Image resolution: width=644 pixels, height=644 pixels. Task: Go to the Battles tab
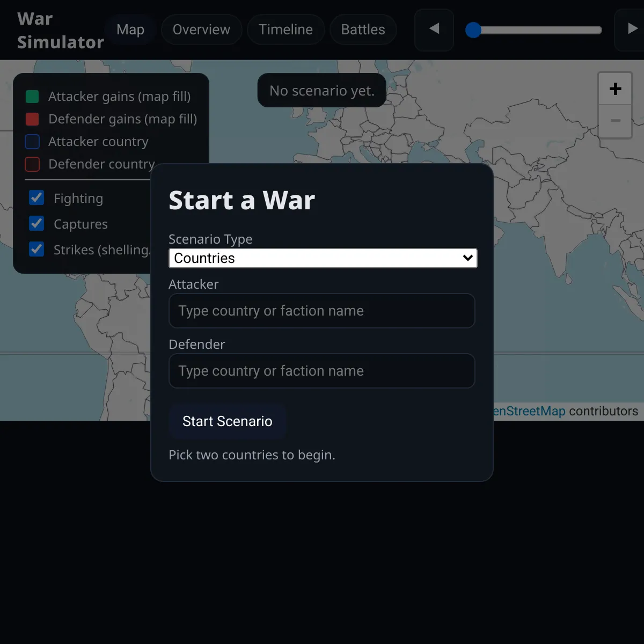coord(363,30)
